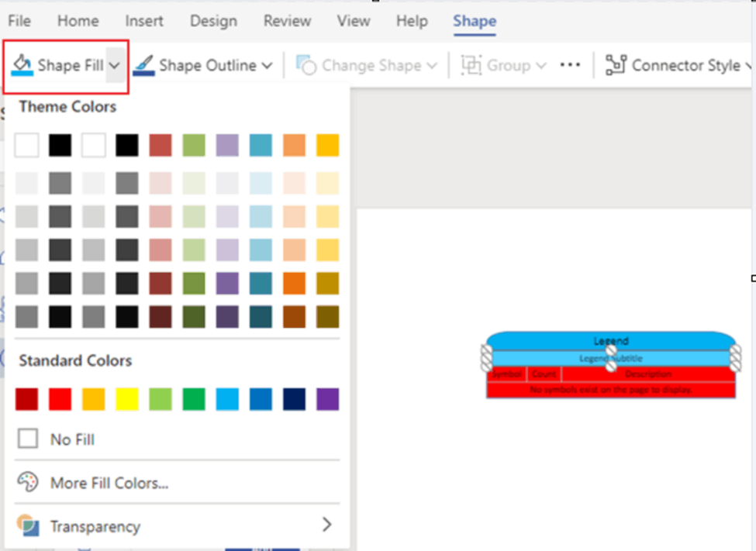This screenshot has width=756, height=551.
Task: Choose the No Fill option
Action: 71,439
